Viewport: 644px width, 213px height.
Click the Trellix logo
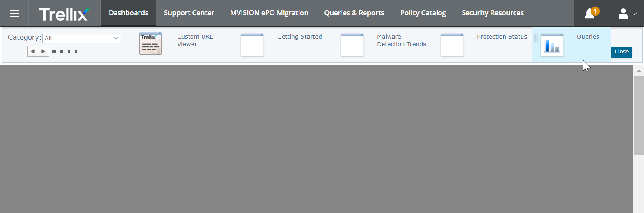64,14
